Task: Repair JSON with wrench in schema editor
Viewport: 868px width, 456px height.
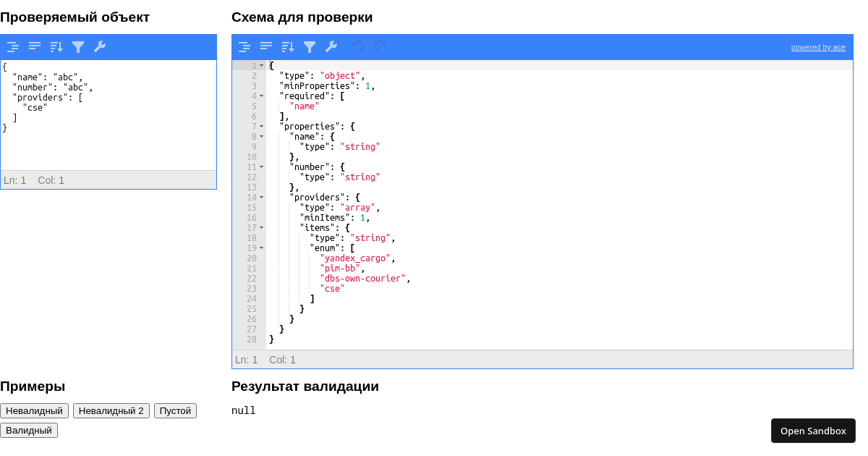Action: [331, 47]
